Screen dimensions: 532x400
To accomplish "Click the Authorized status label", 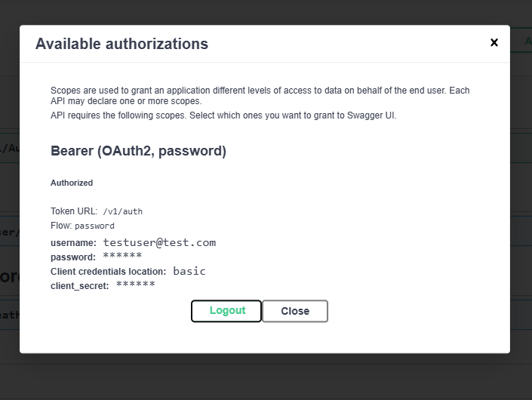I will click(x=72, y=183).
